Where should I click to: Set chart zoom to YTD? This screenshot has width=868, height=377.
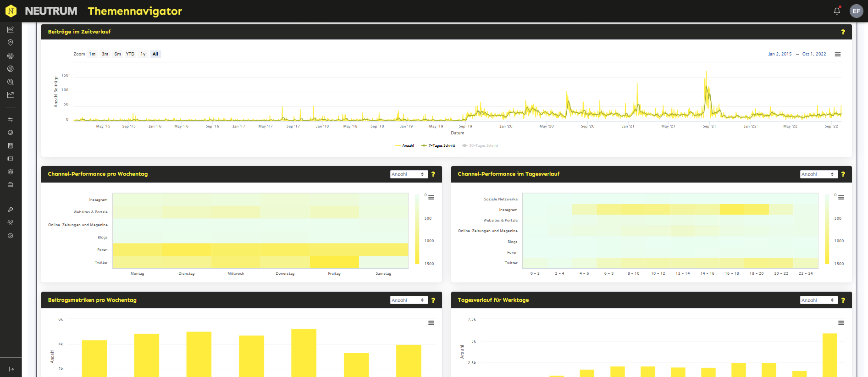point(130,54)
